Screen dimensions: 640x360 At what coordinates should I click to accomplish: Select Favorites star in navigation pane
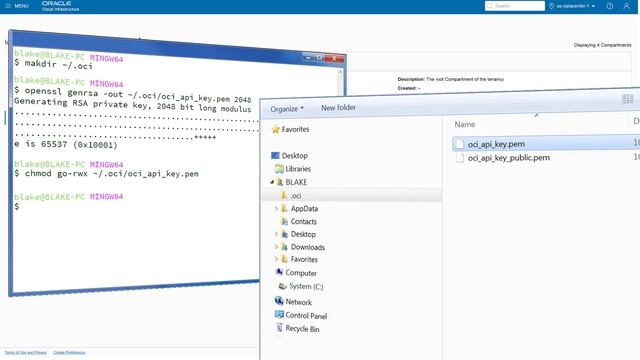(x=291, y=129)
